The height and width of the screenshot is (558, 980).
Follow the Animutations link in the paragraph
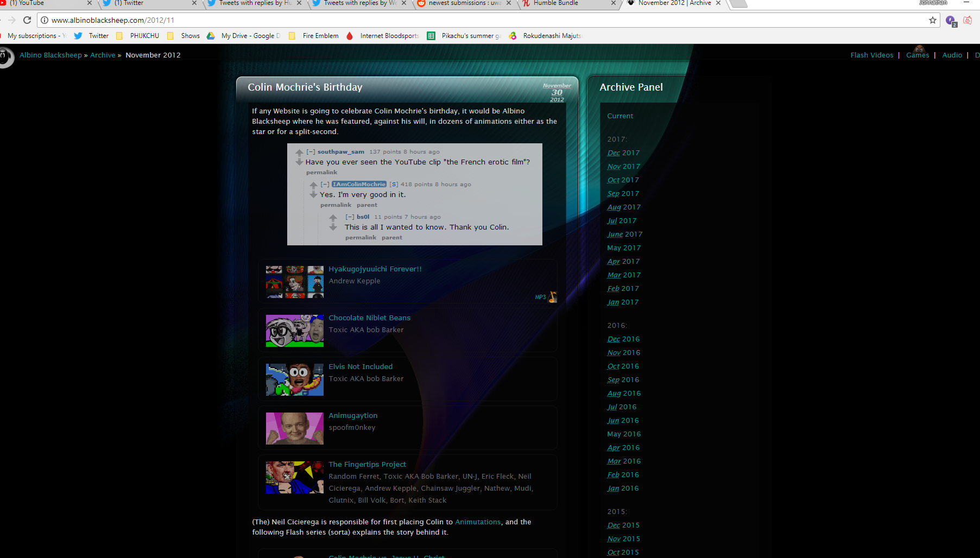pyautogui.click(x=478, y=522)
